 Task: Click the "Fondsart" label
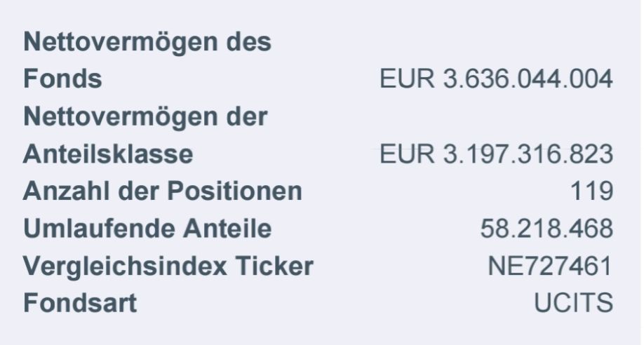80,304
